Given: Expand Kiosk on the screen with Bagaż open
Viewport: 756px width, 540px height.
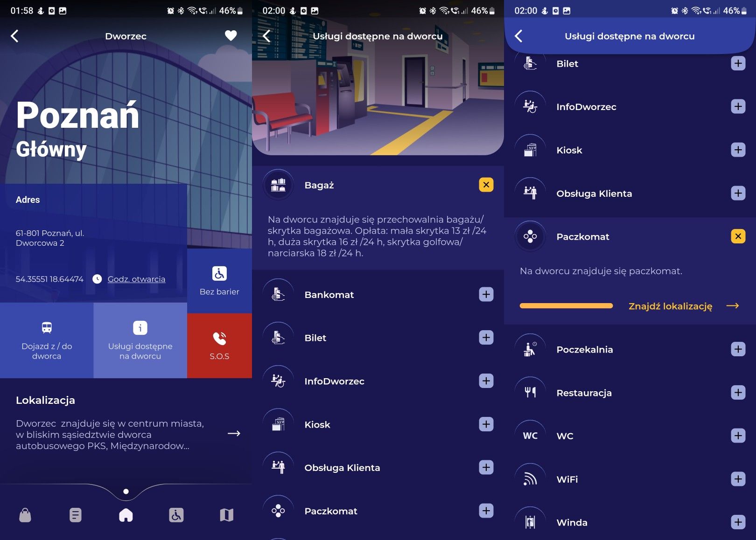Looking at the screenshot, I should (x=486, y=424).
